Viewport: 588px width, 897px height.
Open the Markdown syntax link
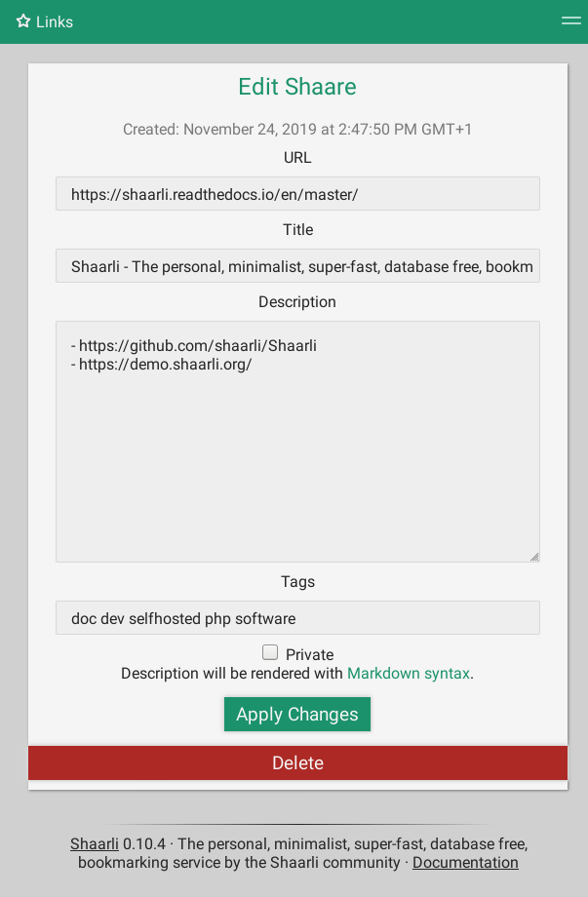point(409,673)
